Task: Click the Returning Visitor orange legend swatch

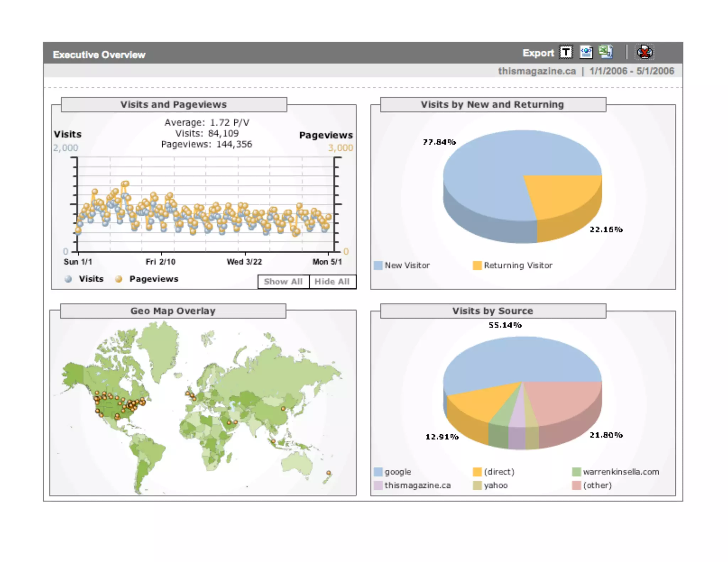Action: tap(477, 265)
